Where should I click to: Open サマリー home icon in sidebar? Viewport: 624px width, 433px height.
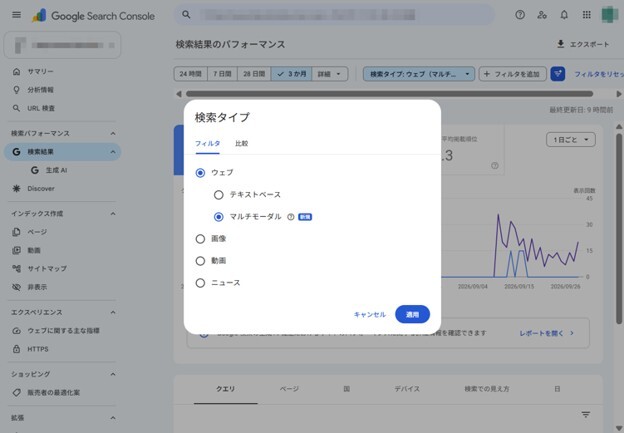pyautogui.click(x=16, y=71)
